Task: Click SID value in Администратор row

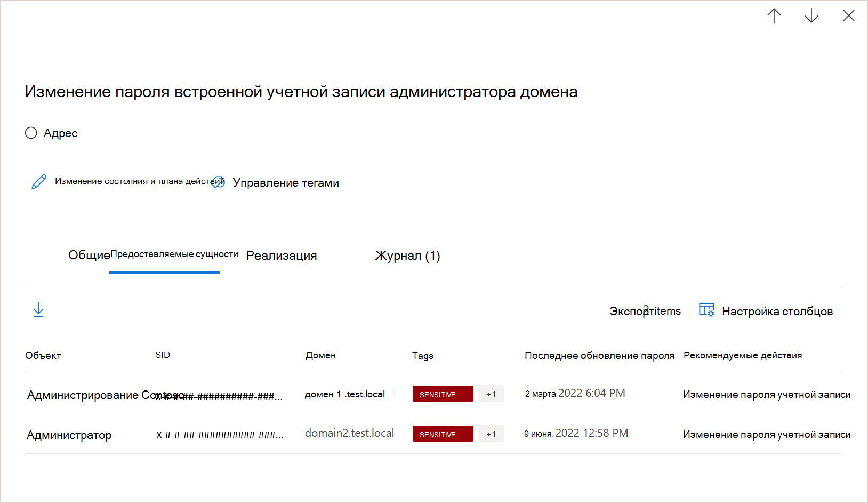Action: (220, 435)
